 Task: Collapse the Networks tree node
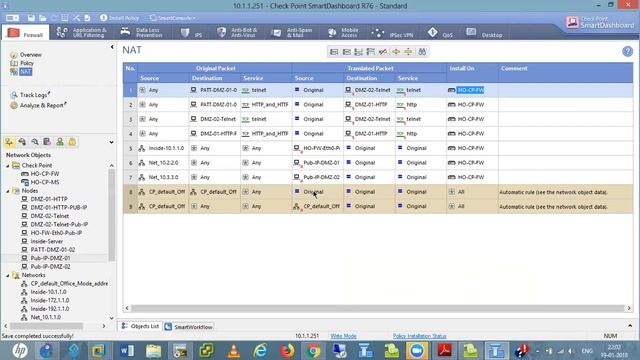[7, 276]
